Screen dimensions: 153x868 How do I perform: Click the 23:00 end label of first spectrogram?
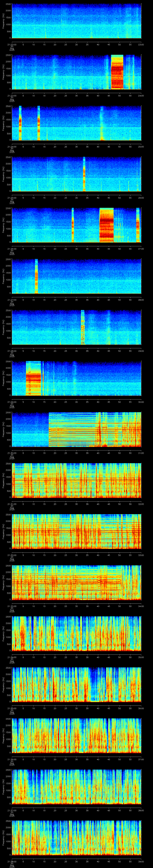[x=141, y=44]
